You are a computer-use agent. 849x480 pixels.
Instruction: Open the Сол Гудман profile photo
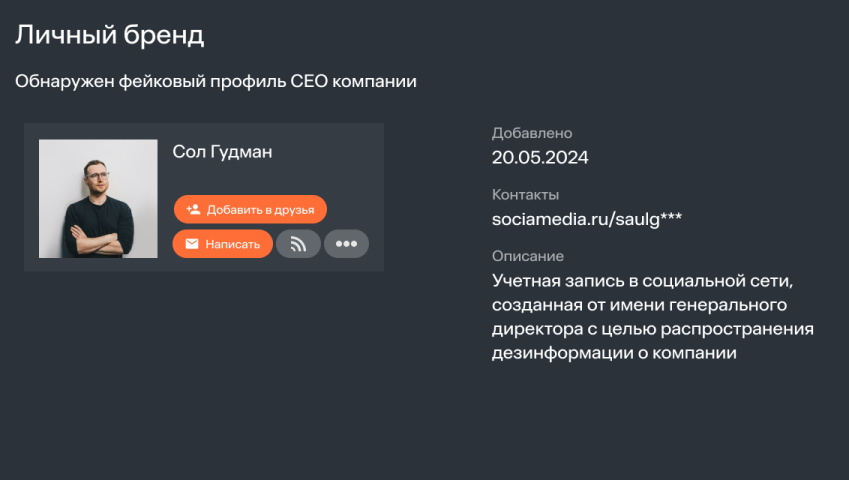(98, 198)
